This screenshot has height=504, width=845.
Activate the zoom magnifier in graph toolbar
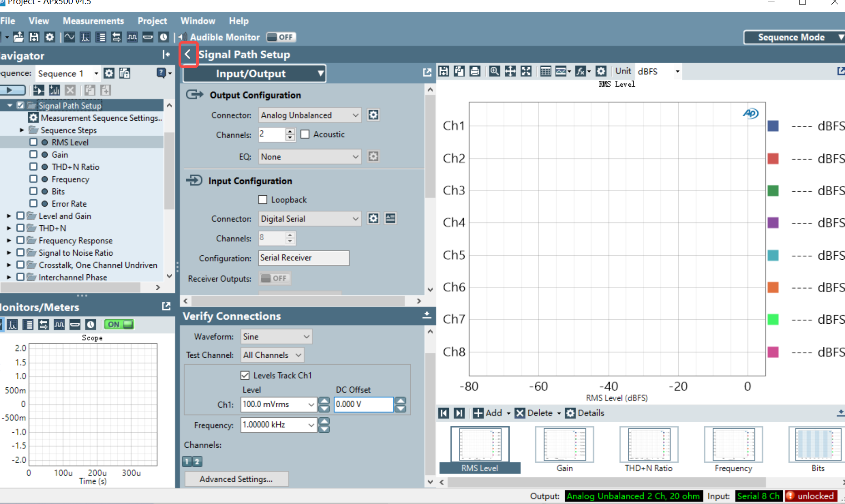(x=495, y=71)
